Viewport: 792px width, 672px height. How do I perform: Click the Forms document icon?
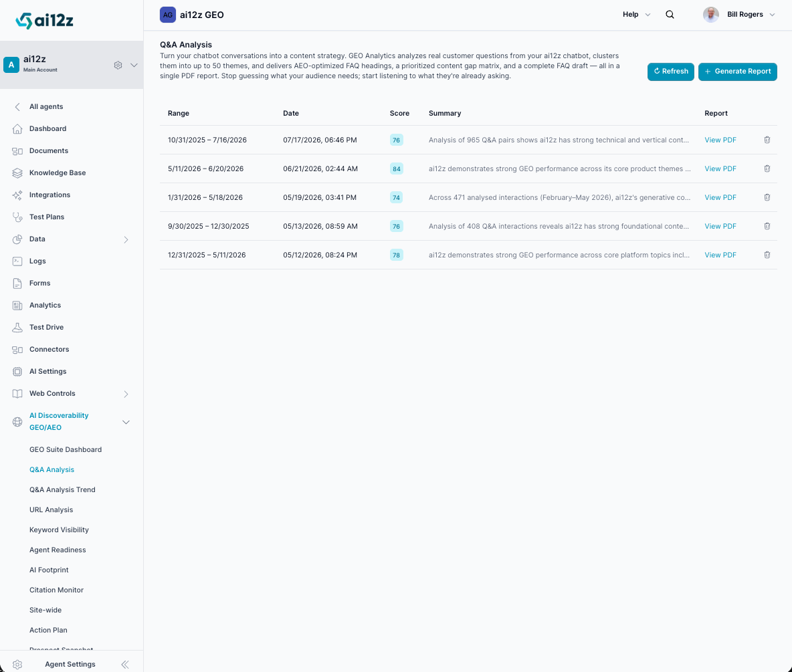[17, 284]
